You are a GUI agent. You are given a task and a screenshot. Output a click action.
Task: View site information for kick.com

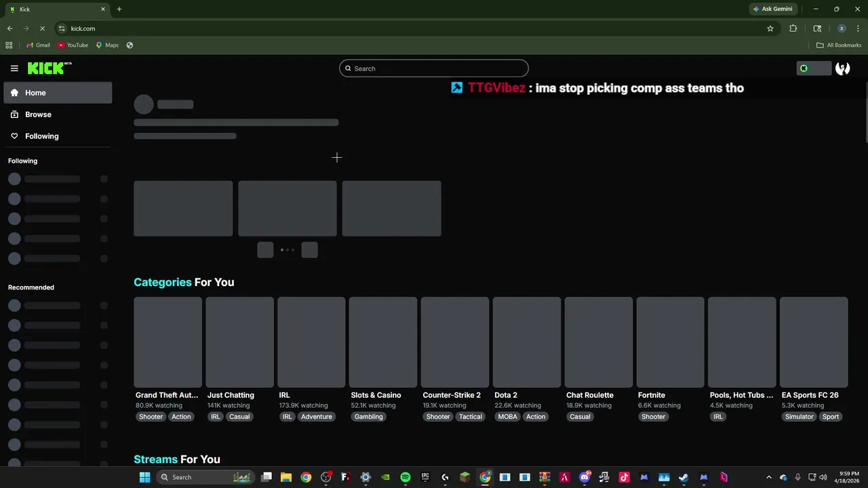(x=62, y=28)
